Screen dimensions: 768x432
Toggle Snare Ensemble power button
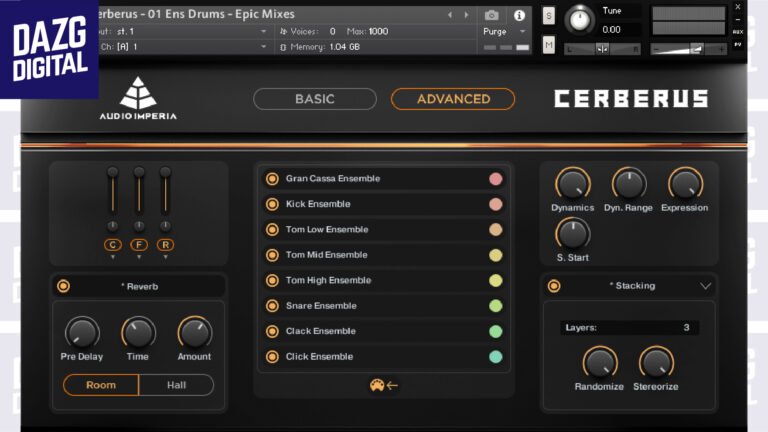coord(272,306)
